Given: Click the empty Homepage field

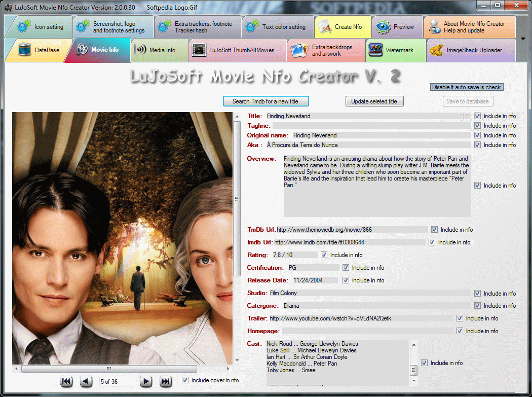Looking at the screenshot, I should tap(367, 331).
